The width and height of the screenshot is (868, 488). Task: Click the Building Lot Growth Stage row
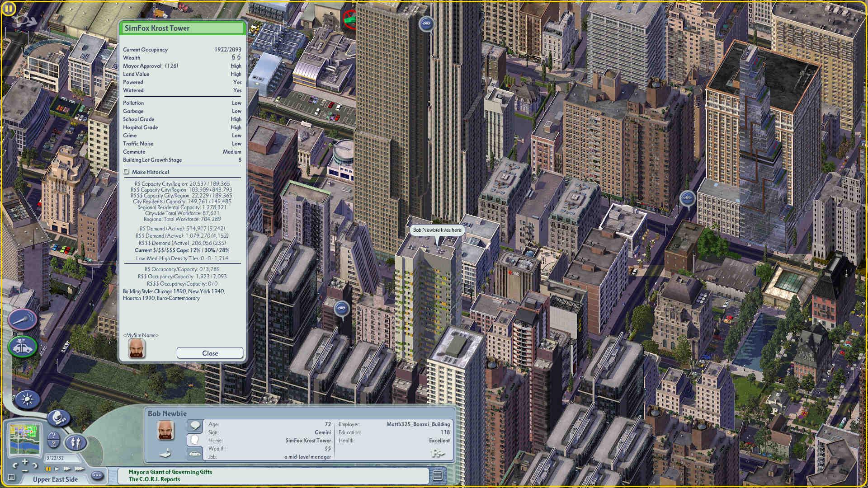tap(182, 160)
